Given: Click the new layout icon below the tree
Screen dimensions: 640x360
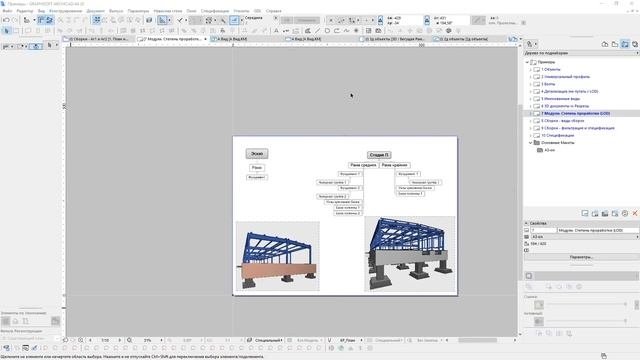Looking at the screenshot, I should (x=585, y=213).
